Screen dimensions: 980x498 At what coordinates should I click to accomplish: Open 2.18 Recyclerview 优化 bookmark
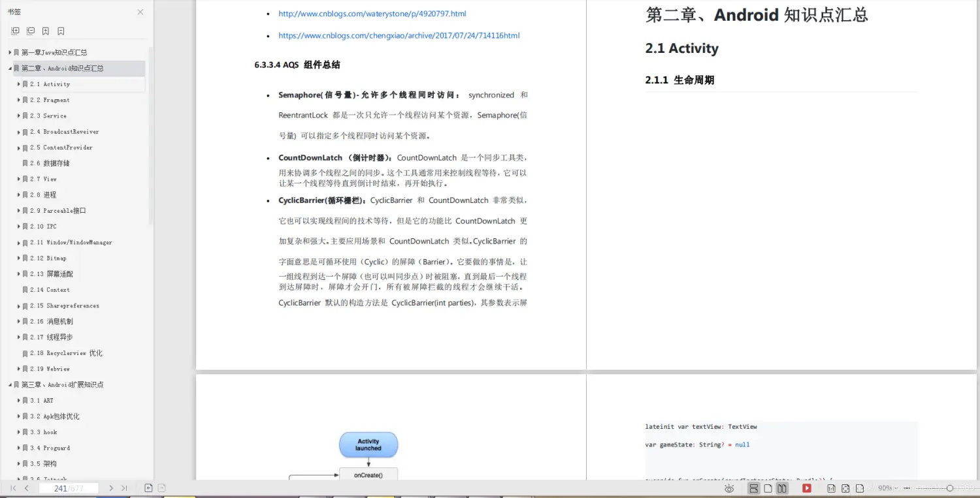click(66, 353)
